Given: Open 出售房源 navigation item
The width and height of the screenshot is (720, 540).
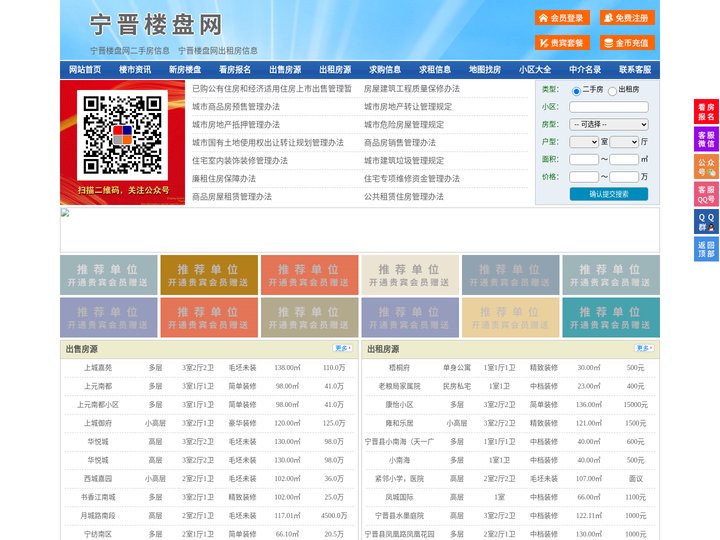Looking at the screenshot, I should pos(285,69).
